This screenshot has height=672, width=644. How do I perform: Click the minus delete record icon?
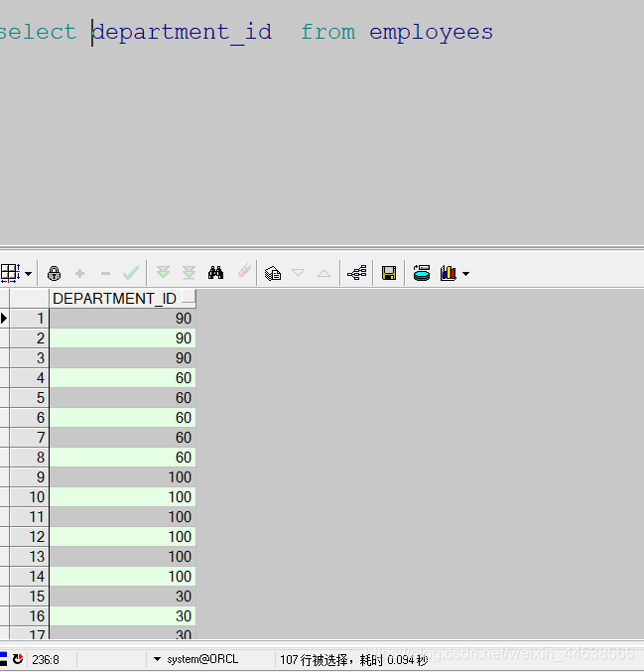coord(105,273)
